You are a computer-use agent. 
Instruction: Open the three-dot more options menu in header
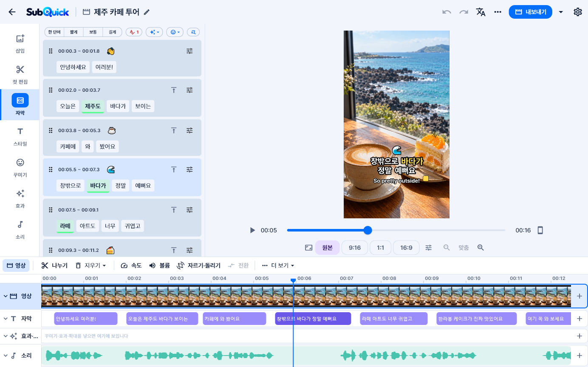tap(498, 12)
